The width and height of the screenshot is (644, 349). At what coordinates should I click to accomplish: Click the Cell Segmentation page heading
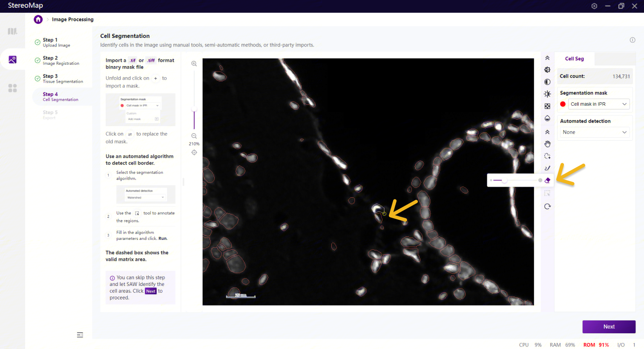pyautogui.click(x=125, y=36)
